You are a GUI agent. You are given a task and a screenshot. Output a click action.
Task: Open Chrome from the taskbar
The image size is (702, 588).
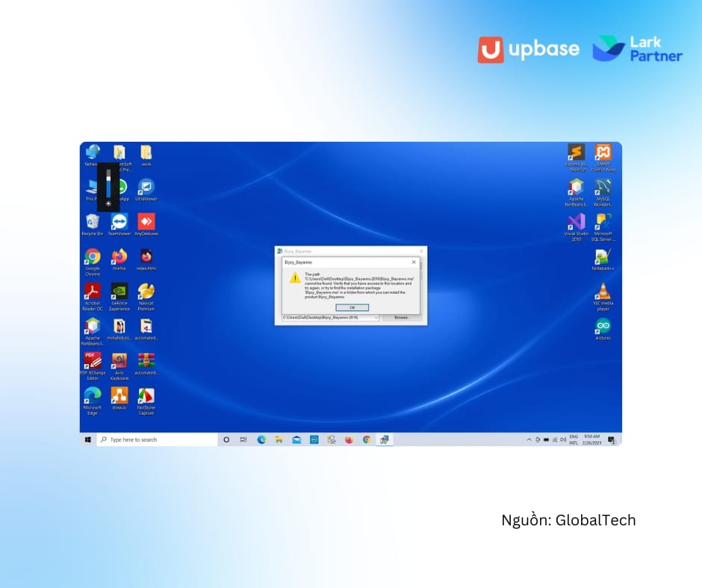367,440
